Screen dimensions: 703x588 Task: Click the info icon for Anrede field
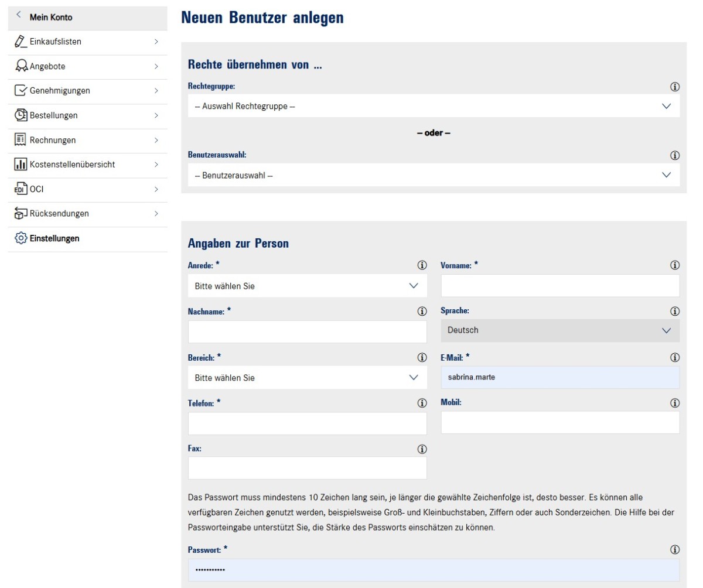421,265
